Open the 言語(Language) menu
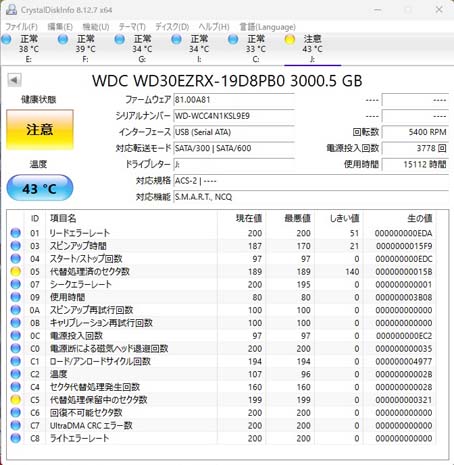This screenshot has height=465, width=454. (268, 27)
